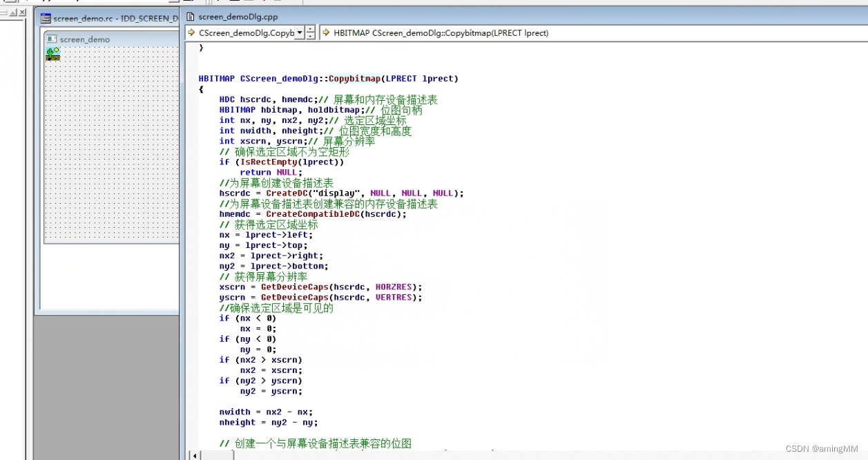868x460 pixels.
Task: Click the 'nx2 = lprect->right;' line
Action: point(271,256)
